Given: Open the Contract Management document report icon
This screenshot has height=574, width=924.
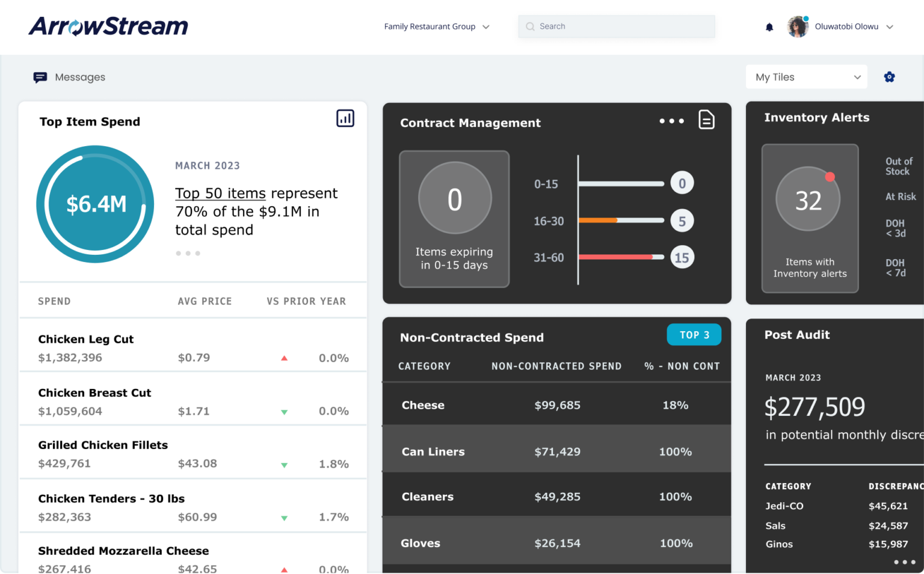Looking at the screenshot, I should pyautogui.click(x=706, y=120).
